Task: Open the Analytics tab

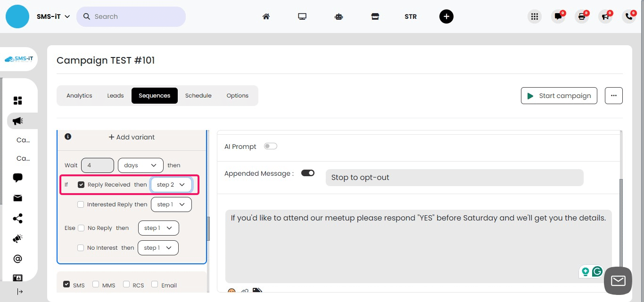Action: (x=79, y=95)
